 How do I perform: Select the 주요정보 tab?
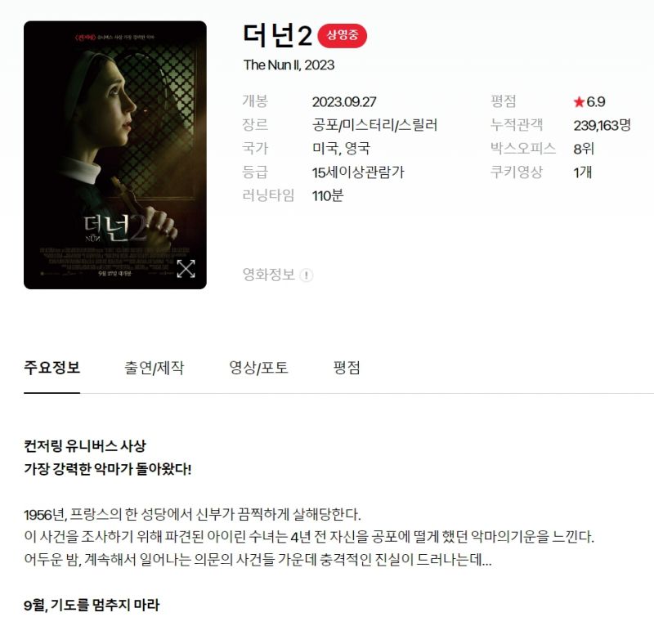[52, 368]
